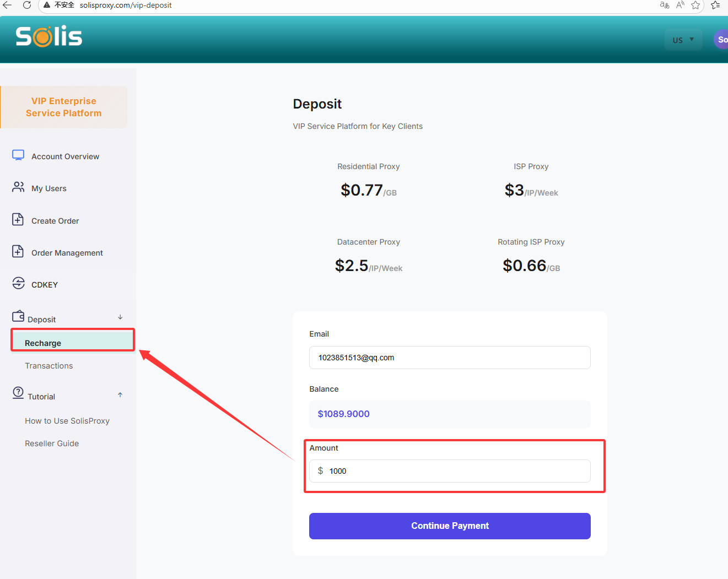The height and width of the screenshot is (579, 728).
Task: Click the read aloud icon
Action: coord(681,5)
